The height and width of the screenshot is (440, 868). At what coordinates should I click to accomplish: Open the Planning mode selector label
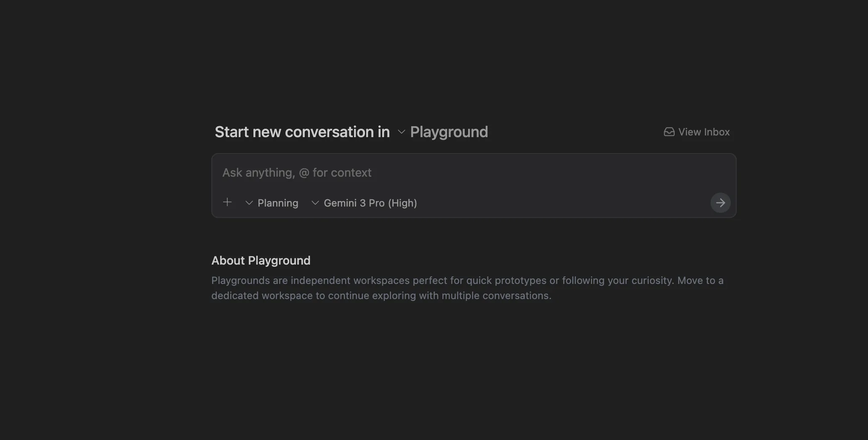[x=277, y=203]
